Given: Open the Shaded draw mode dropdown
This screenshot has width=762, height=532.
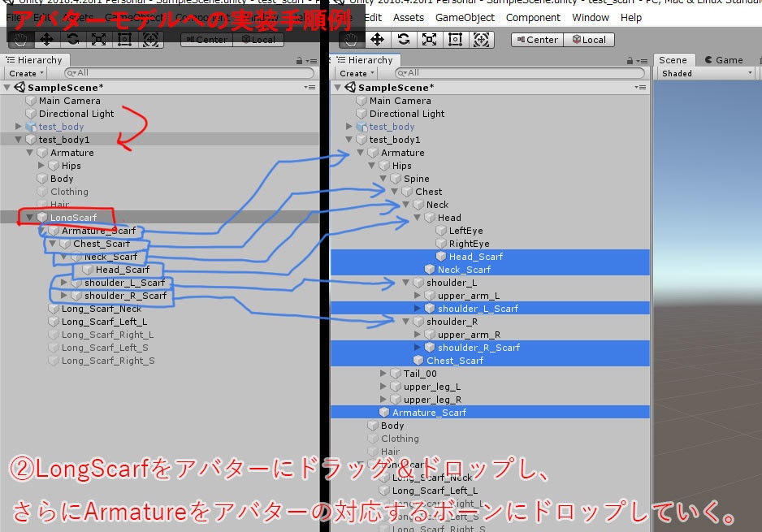Looking at the screenshot, I should pyautogui.click(x=707, y=73).
